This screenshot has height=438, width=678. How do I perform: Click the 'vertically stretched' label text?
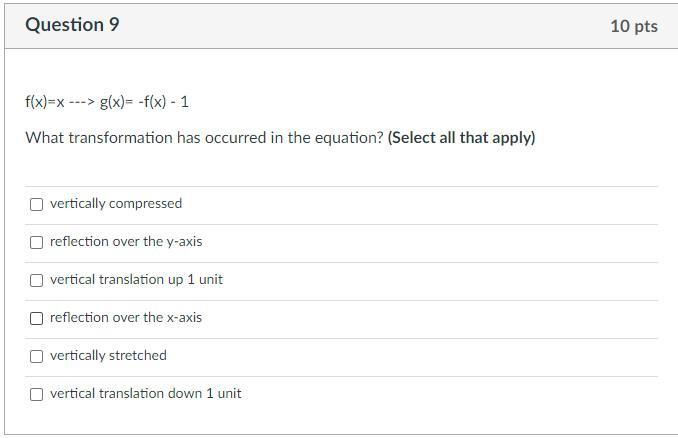coord(108,356)
